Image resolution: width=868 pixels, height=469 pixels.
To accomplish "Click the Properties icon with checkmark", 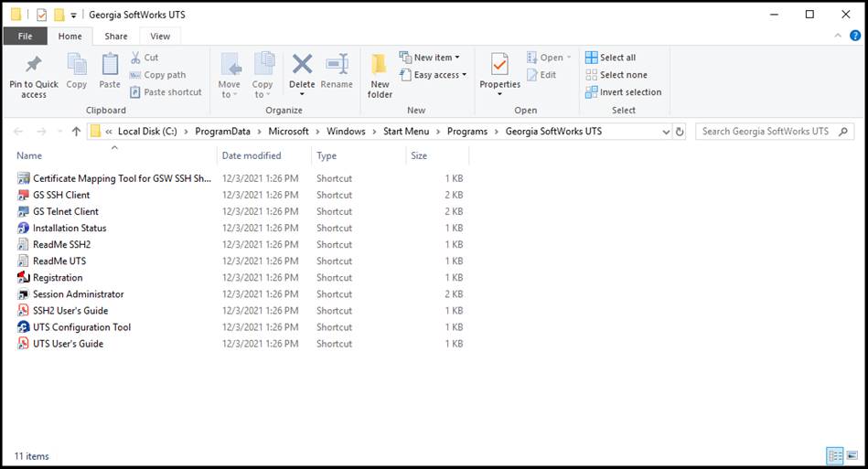I will (499, 65).
